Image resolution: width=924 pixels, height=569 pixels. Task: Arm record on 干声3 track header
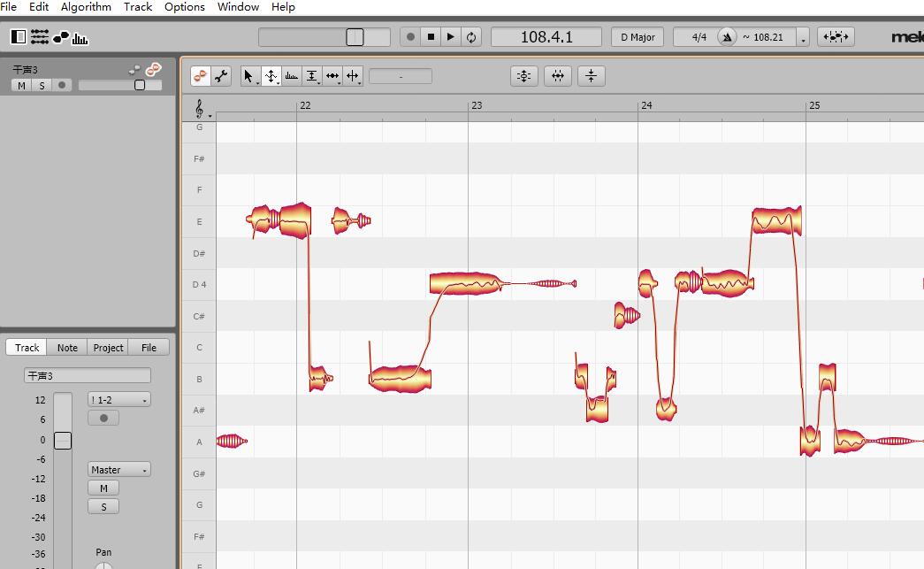coord(61,86)
